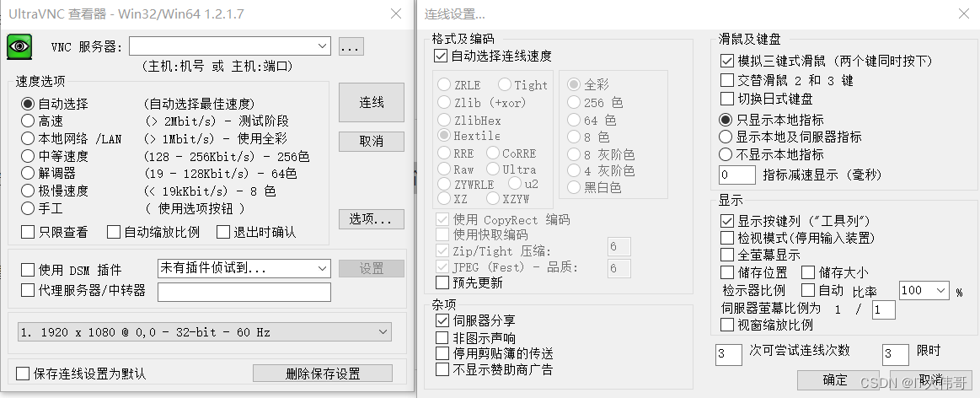Enable 不显示赞助商广告
Image resolution: width=980 pixels, height=398 pixels.
coord(442,369)
